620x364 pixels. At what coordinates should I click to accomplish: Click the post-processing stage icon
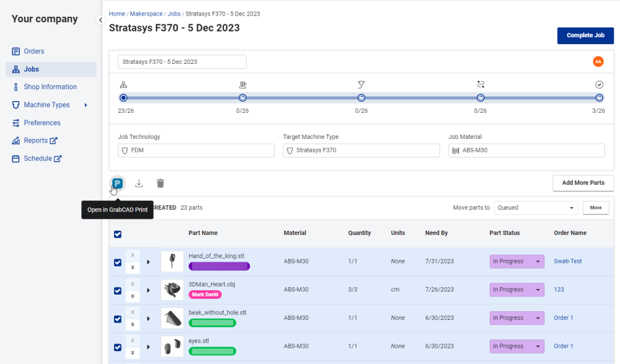click(x=480, y=84)
